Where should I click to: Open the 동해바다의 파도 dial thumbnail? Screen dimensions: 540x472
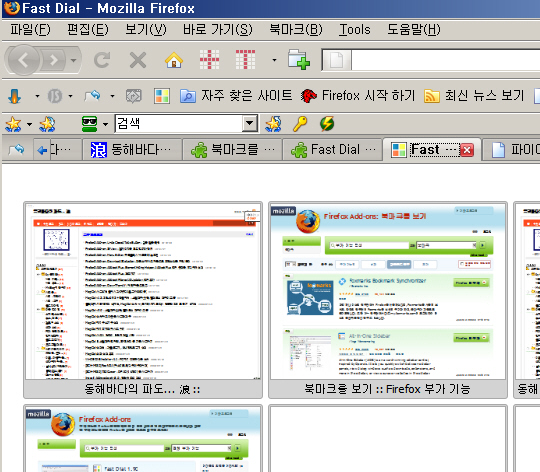pos(143,292)
